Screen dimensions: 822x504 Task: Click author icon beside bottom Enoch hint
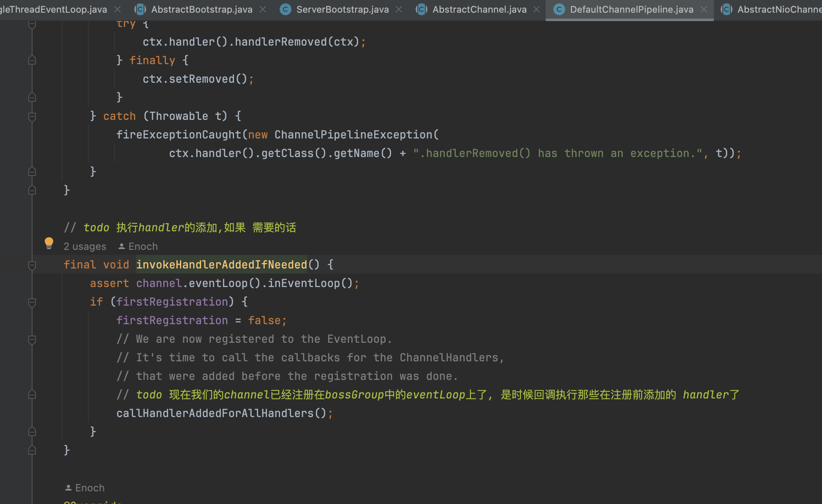[68, 488]
